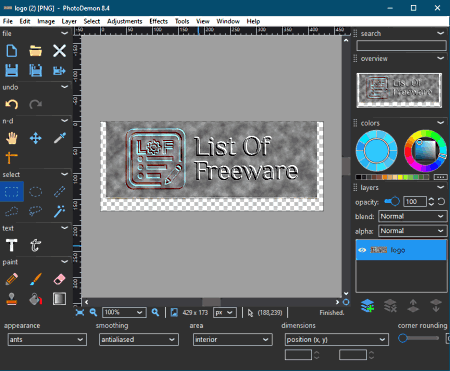This screenshot has height=371, width=450.
Task: Open the blend mode dropdown
Action: click(x=413, y=216)
